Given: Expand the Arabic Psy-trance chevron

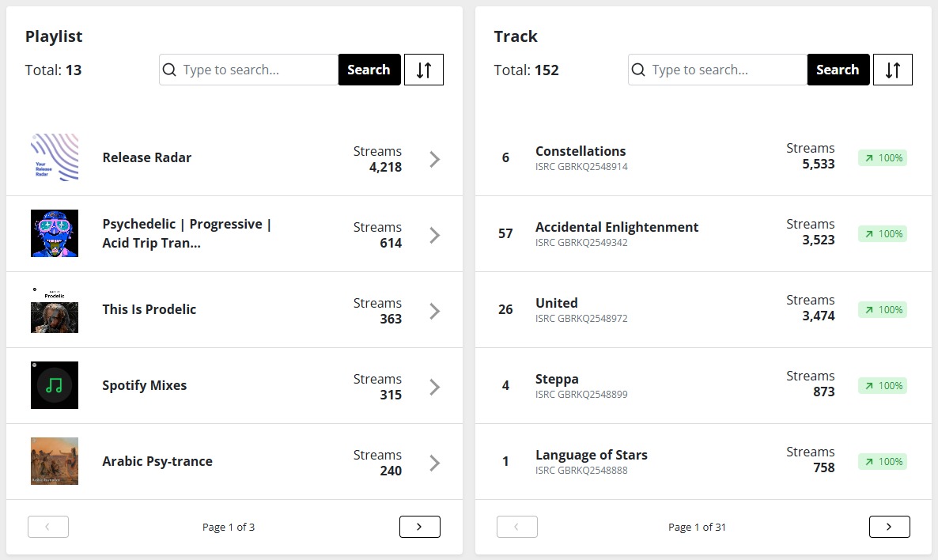Looking at the screenshot, I should click(x=434, y=463).
